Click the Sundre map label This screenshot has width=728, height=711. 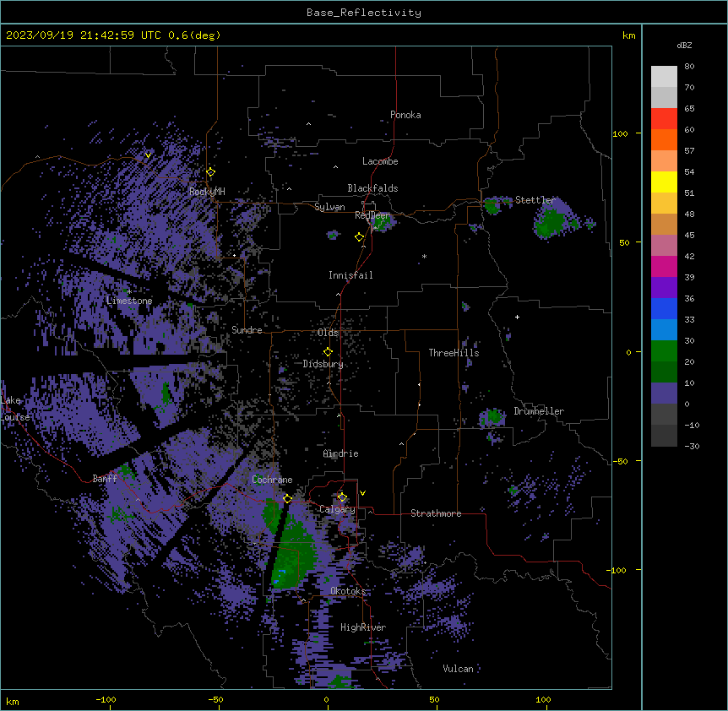(x=247, y=330)
